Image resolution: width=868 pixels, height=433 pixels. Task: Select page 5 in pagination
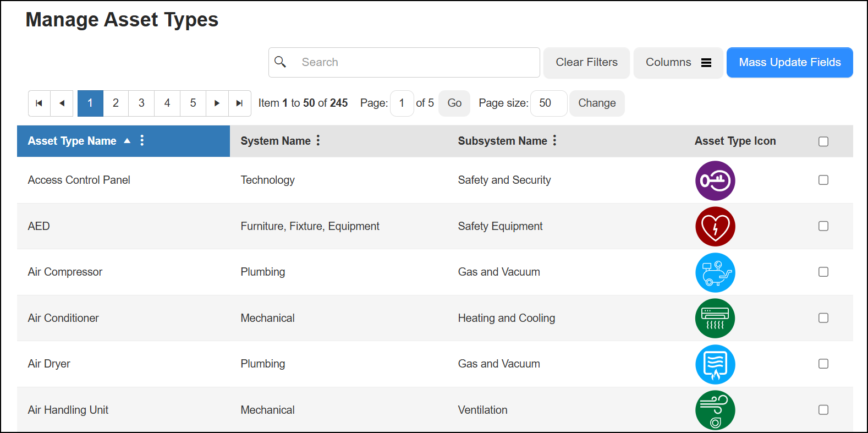click(x=193, y=103)
